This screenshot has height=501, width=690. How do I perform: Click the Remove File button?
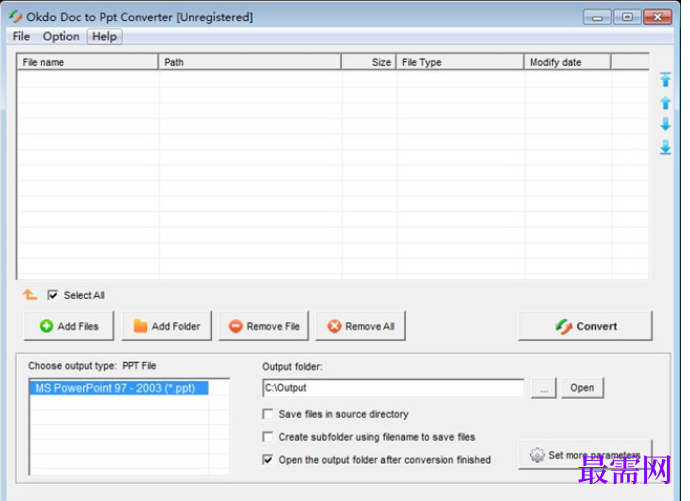click(264, 326)
